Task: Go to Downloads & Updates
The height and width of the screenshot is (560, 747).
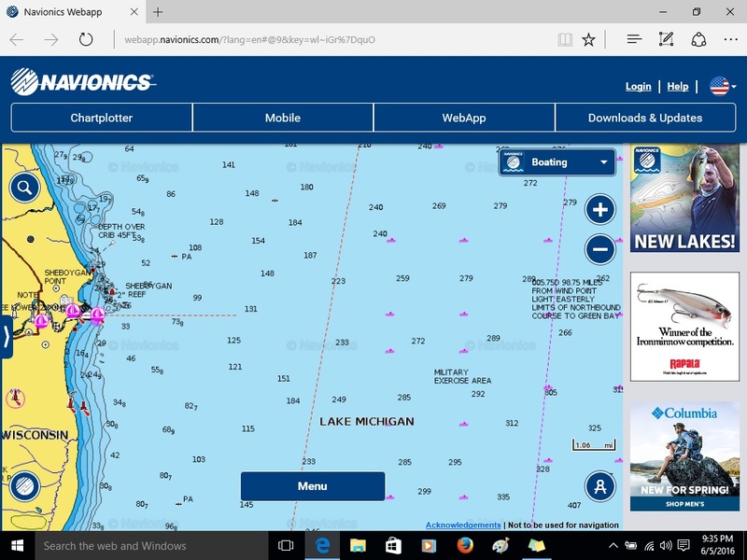Action: (645, 118)
